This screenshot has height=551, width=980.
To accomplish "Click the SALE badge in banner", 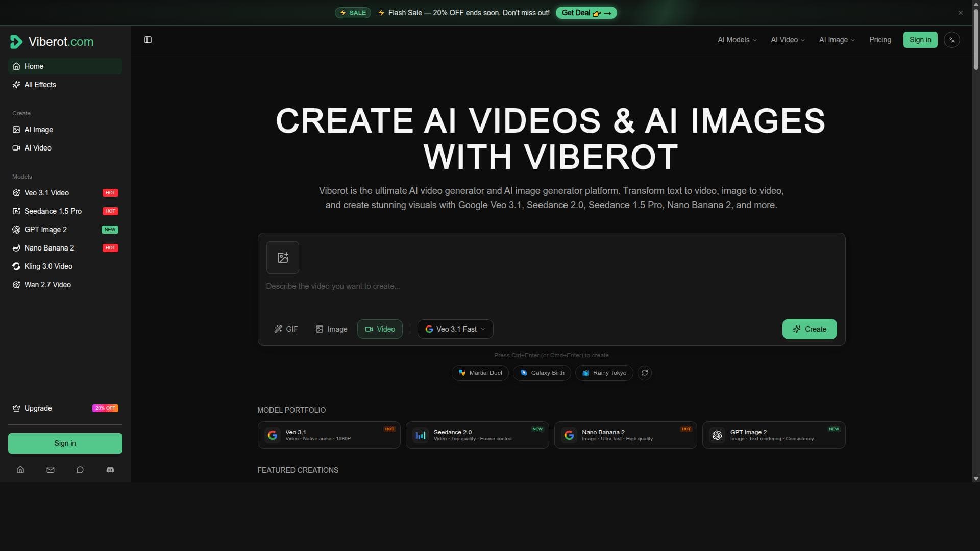I will (353, 13).
